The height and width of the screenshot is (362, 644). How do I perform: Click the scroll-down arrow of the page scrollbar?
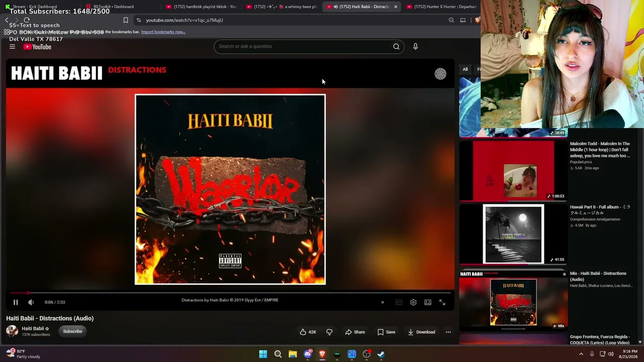pyautogui.click(x=640, y=342)
